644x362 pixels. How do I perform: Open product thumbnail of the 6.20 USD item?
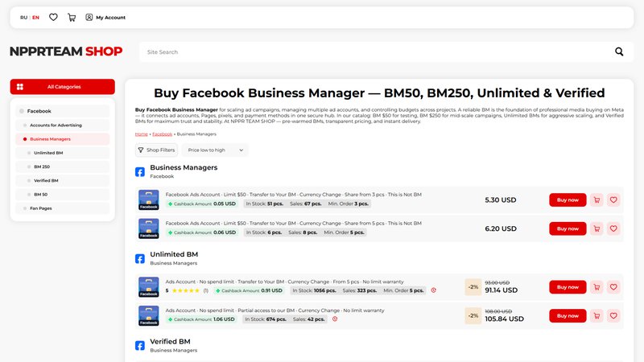click(x=149, y=228)
